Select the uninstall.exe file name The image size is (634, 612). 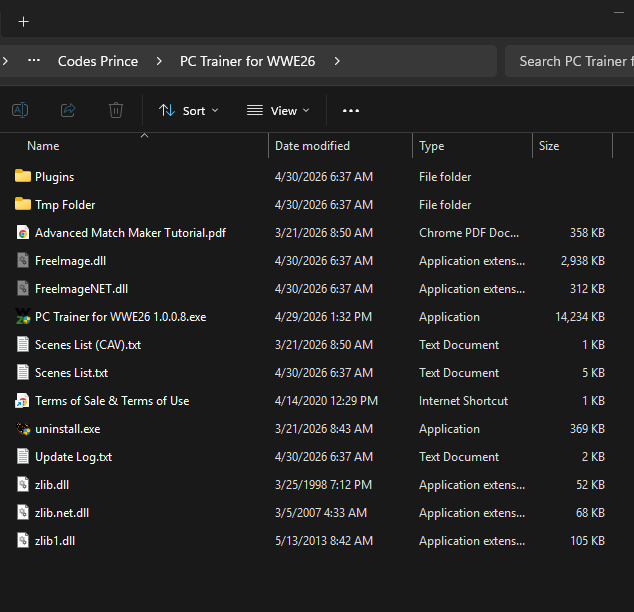tap(68, 429)
